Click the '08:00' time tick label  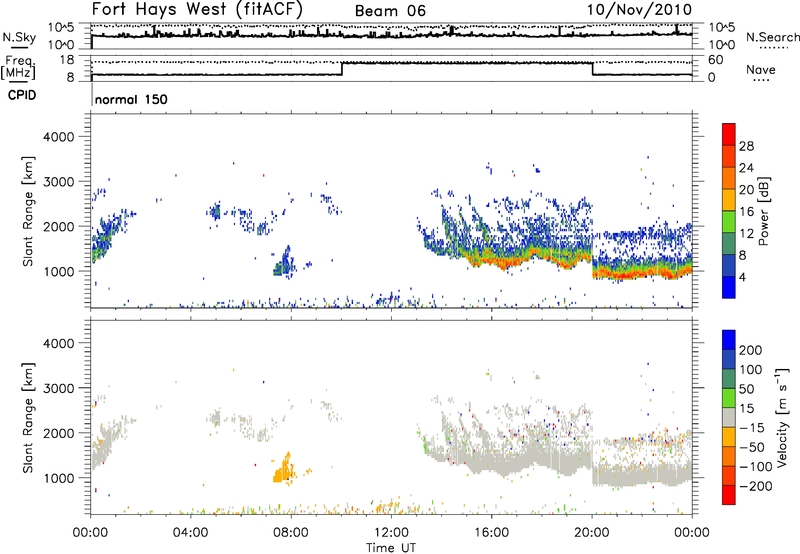291,533
